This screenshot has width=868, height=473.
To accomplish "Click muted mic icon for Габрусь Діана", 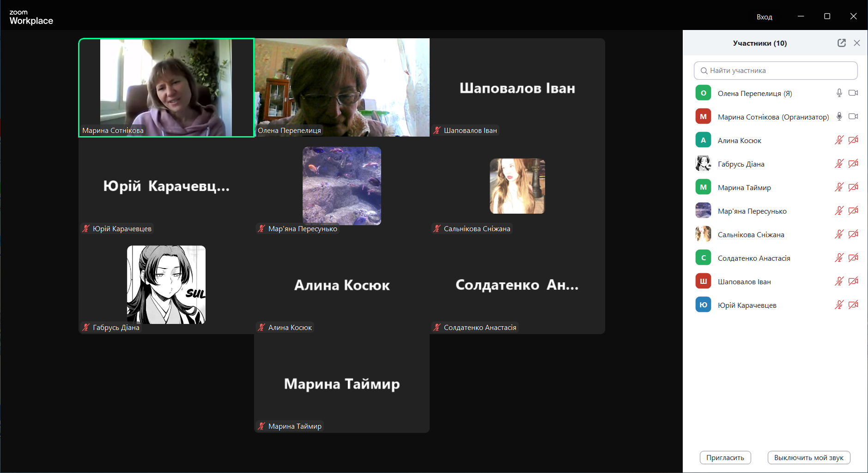I will pyautogui.click(x=839, y=164).
